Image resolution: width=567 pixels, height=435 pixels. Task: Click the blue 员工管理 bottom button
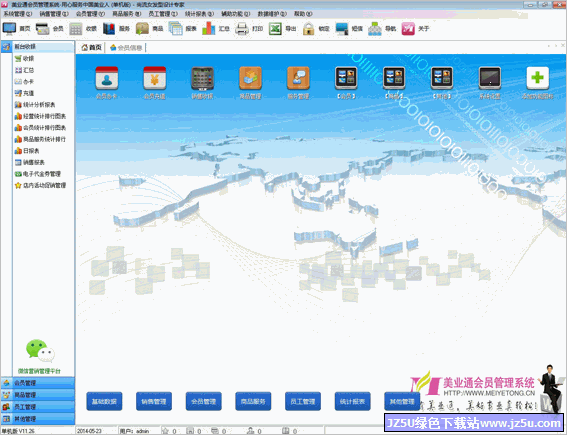(303, 401)
